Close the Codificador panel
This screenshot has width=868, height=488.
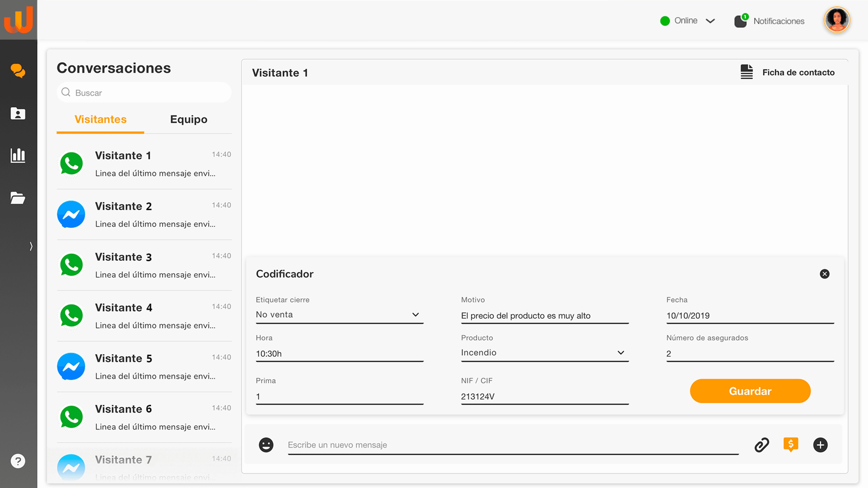(824, 274)
